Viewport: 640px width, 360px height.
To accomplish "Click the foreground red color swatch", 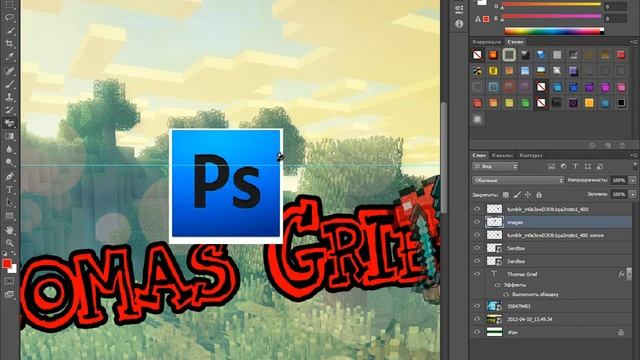I will (7, 264).
